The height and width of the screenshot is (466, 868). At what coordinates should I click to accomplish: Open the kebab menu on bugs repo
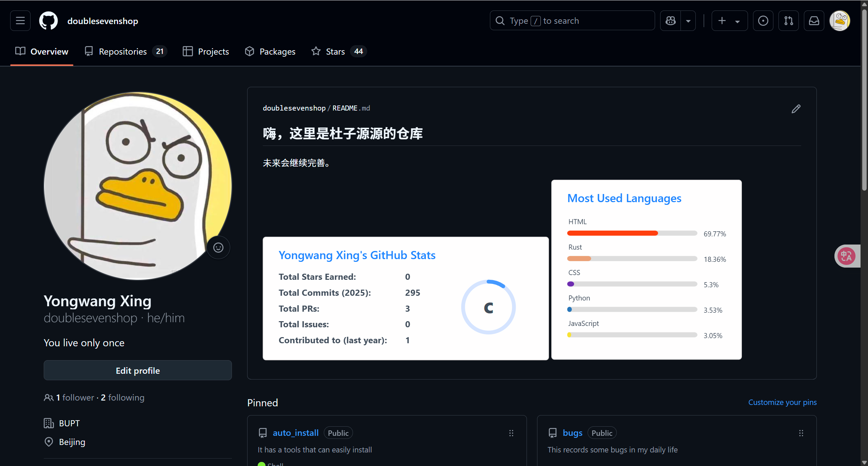pyautogui.click(x=801, y=433)
